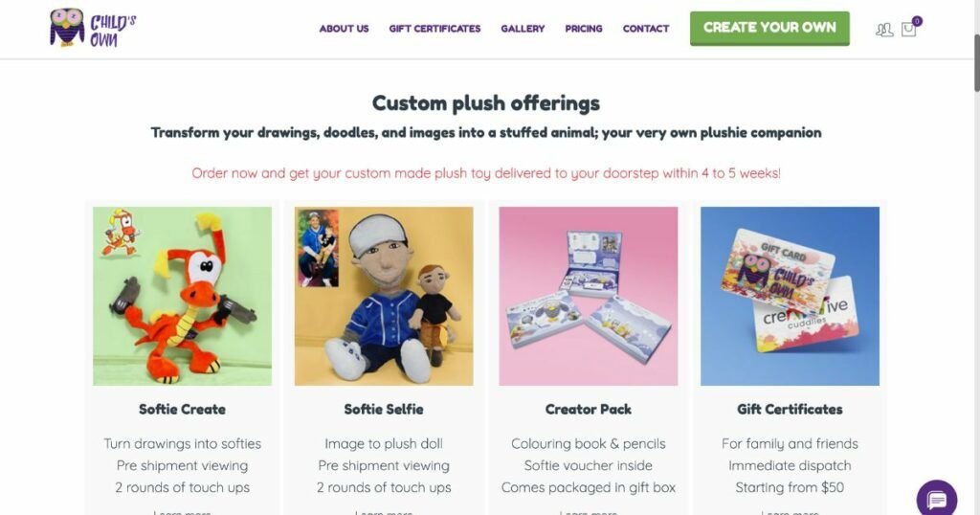Open the Contact page link
Image resolution: width=980 pixels, height=515 pixels.
[646, 29]
